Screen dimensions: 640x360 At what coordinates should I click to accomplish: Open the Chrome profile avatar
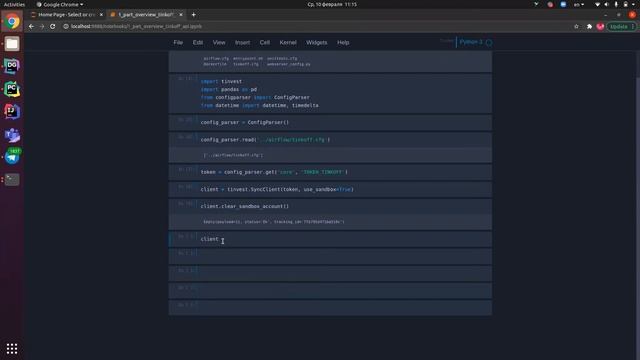[600, 27]
